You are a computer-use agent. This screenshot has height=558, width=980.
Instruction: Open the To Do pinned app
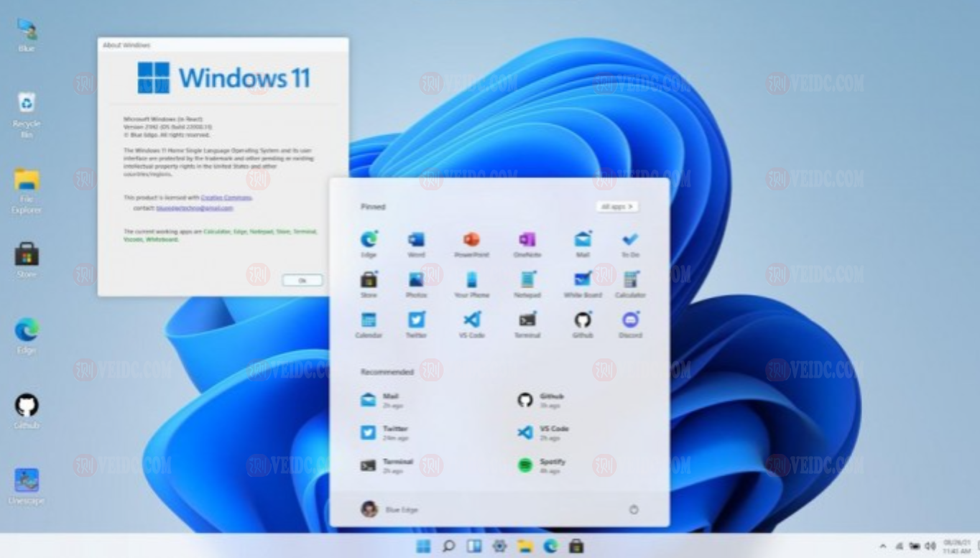click(630, 241)
